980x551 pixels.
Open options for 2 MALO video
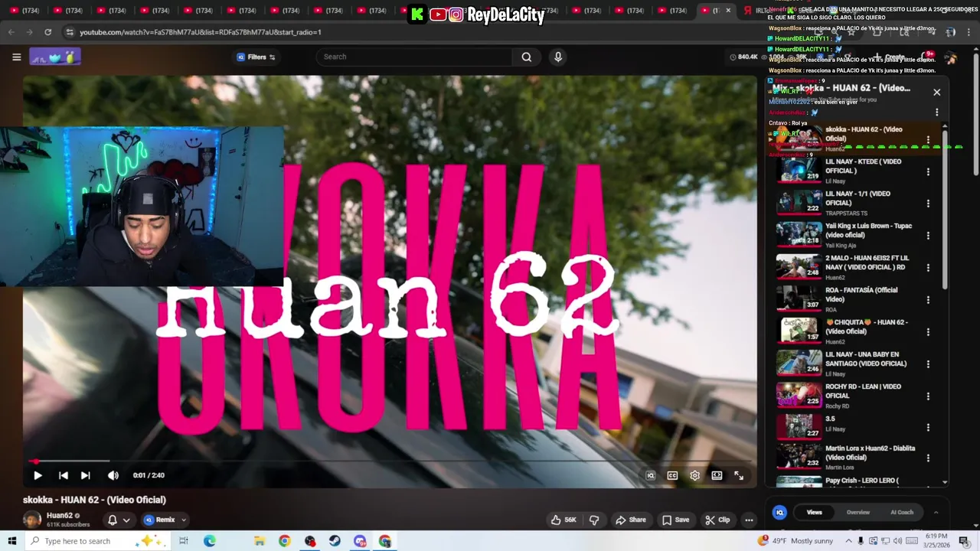(928, 268)
